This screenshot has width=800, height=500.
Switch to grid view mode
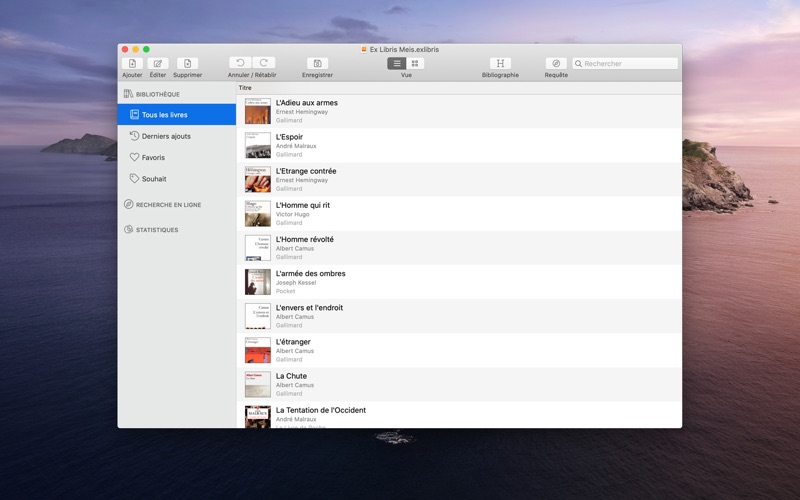pos(415,63)
